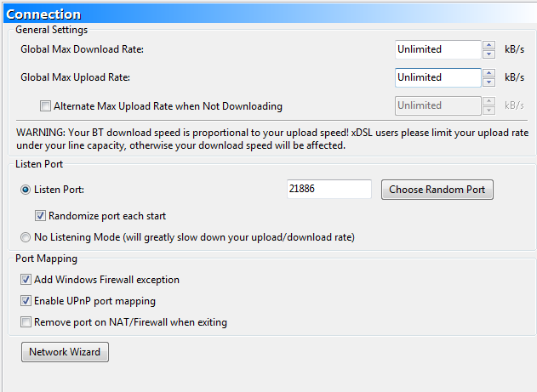The width and height of the screenshot is (537, 392).
Task: Click the disabled alternate upload rate field
Action: 437,105
